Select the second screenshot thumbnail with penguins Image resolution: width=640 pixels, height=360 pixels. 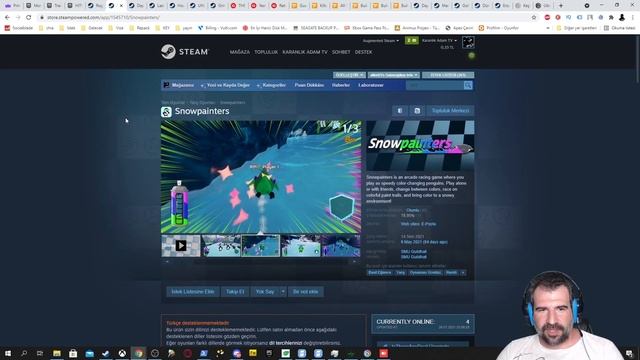(221, 245)
